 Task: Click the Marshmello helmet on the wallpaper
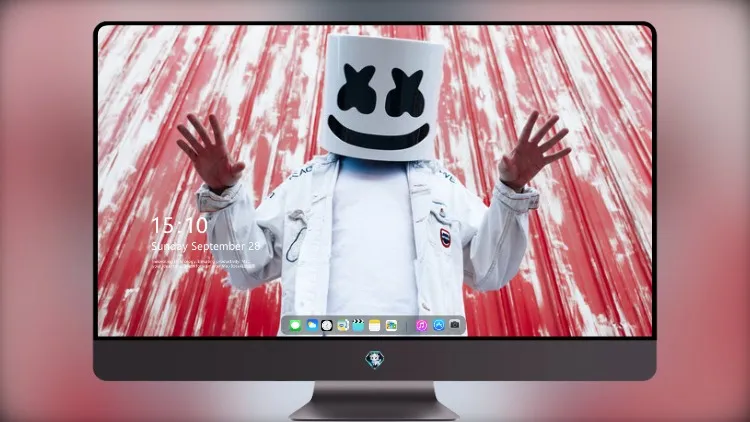click(x=383, y=98)
